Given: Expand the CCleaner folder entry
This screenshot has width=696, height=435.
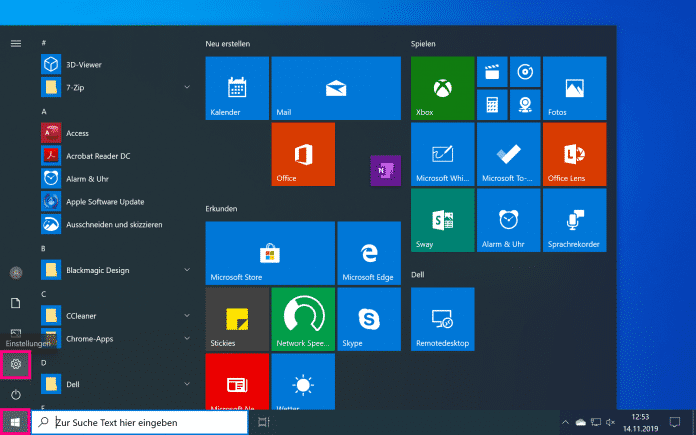Looking at the screenshot, I should click(x=187, y=316).
